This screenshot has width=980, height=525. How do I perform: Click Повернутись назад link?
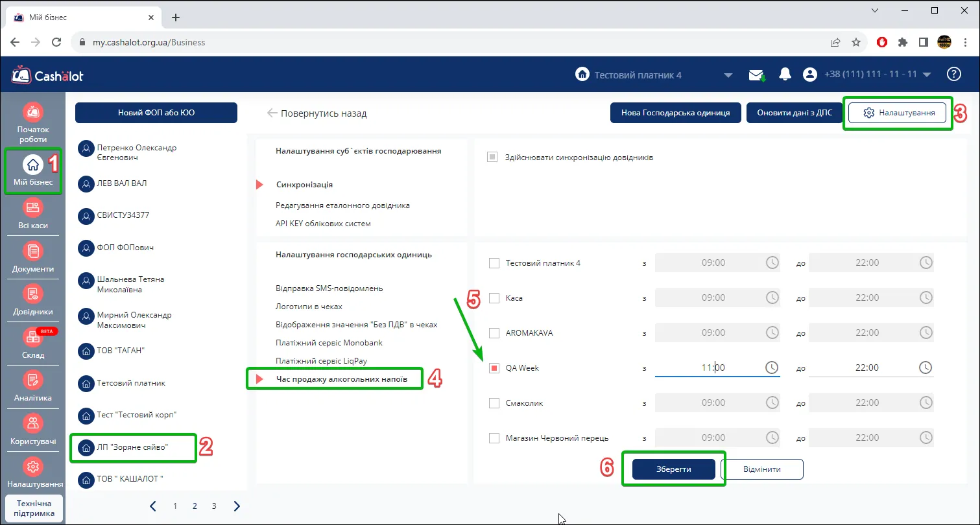[317, 113]
